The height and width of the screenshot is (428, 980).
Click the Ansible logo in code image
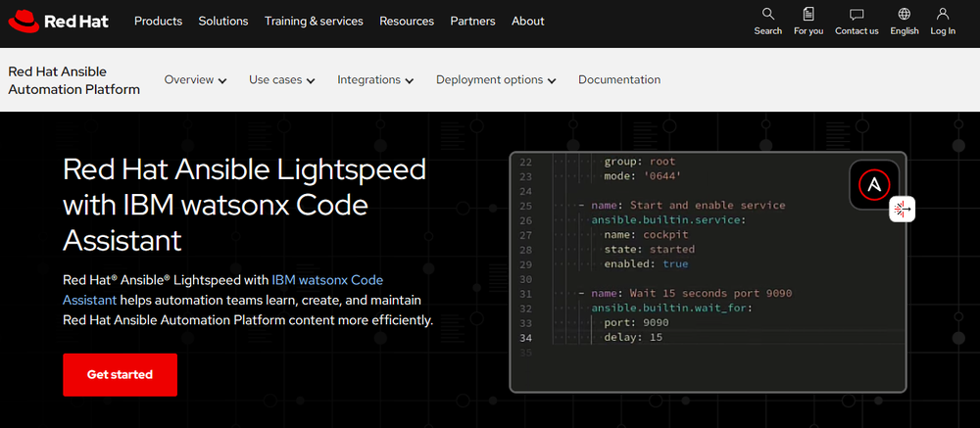(874, 184)
